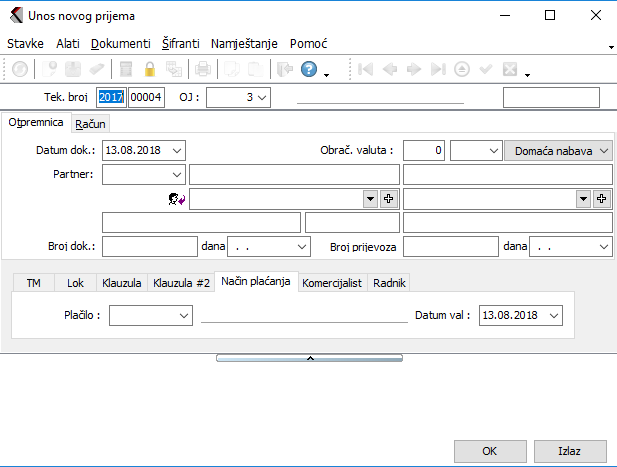Click the blue help question mark icon

(x=308, y=70)
